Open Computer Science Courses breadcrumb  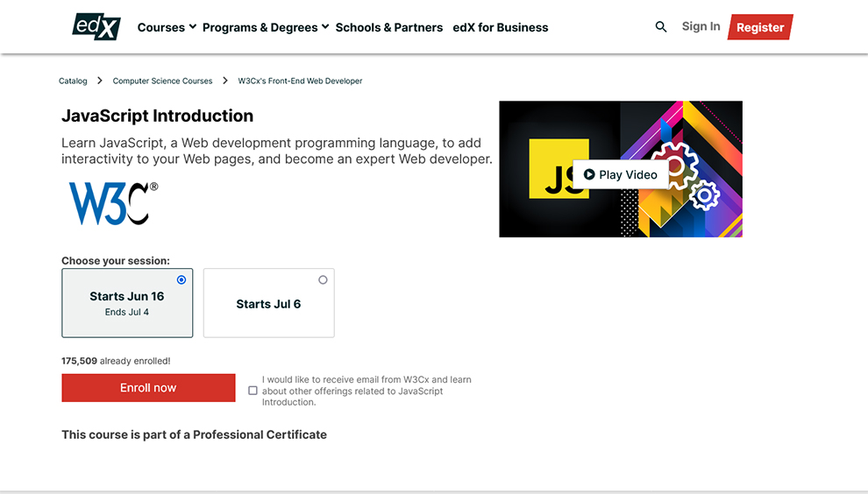[x=163, y=81]
